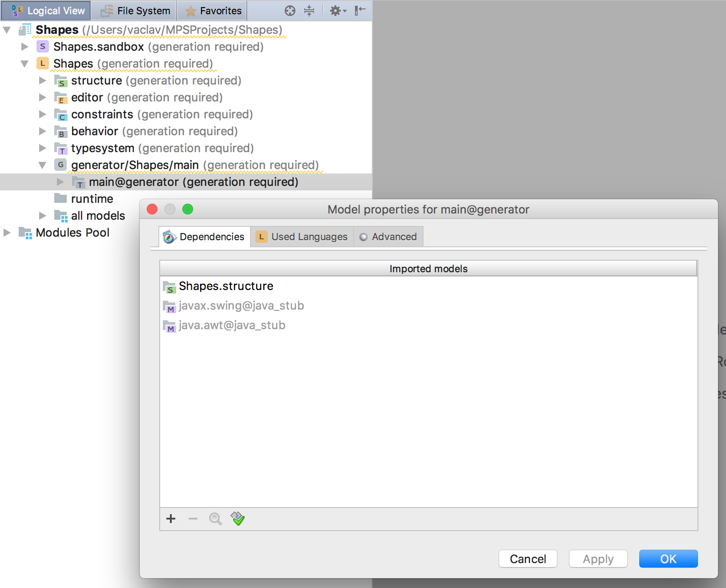Viewport: 726px width, 588px height.
Task: Click the collapse all icon in toolbar
Action: pyautogui.click(x=309, y=11)
